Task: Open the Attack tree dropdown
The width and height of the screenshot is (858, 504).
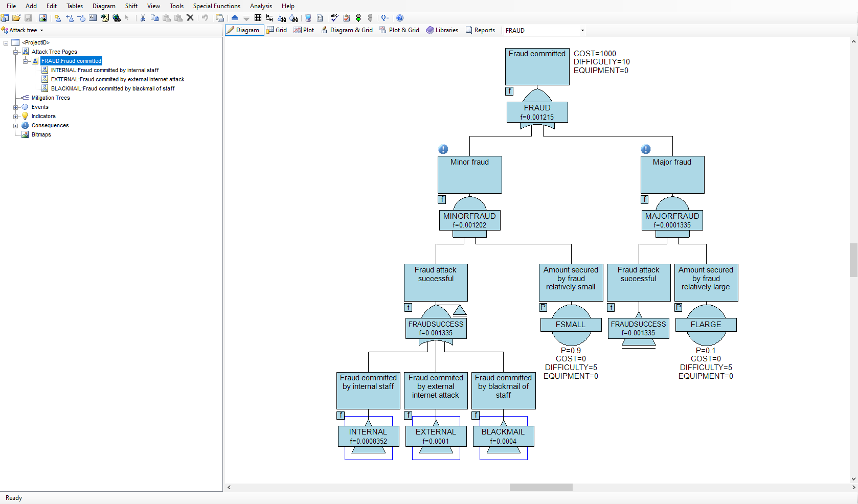Action: point(41,31)
